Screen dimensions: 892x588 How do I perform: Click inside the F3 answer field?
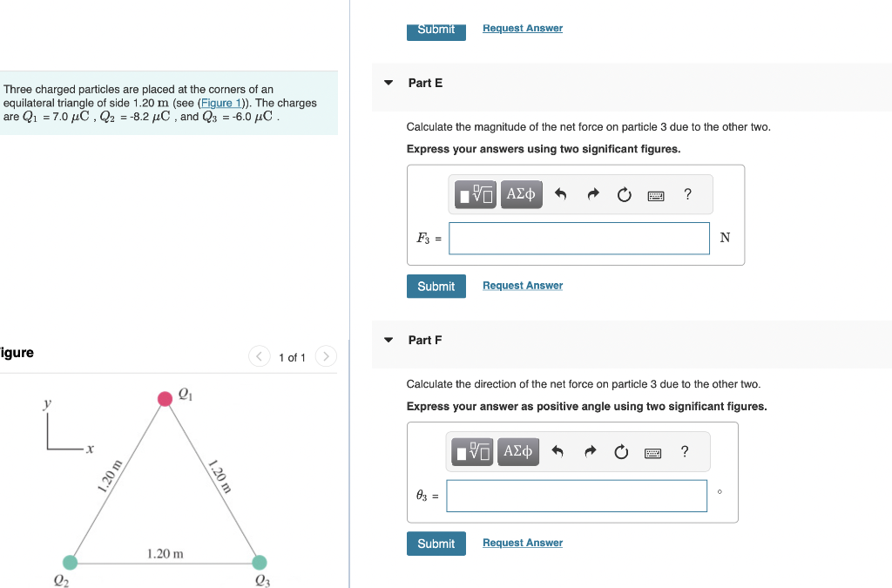(578, 238)
